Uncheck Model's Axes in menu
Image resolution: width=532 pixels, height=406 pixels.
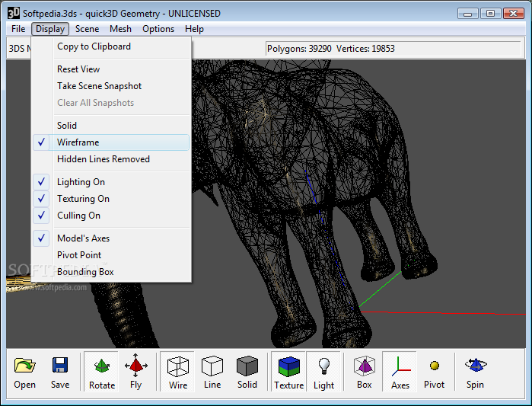pyautogui.click(x=111, y=238)
